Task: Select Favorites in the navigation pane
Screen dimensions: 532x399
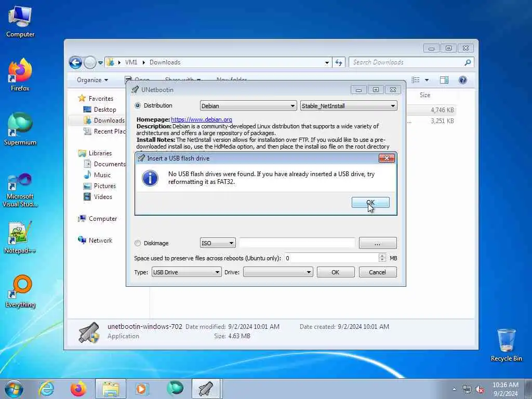Action: [x=101, y=98]
